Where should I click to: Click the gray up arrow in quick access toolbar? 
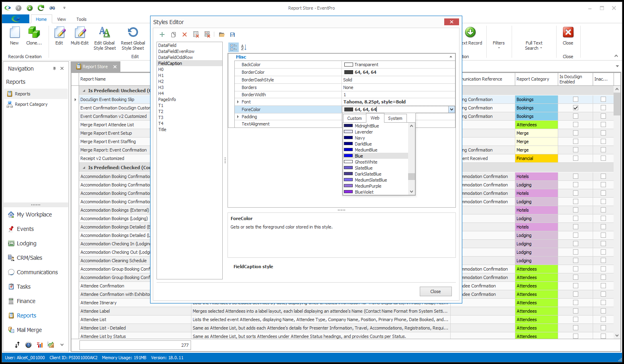[18, 8]
